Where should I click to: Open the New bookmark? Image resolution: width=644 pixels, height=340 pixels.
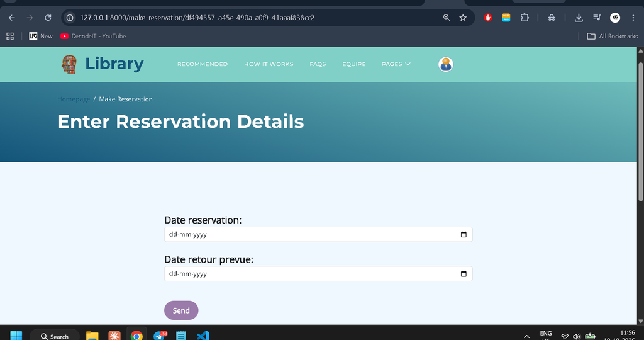point(41,36)
